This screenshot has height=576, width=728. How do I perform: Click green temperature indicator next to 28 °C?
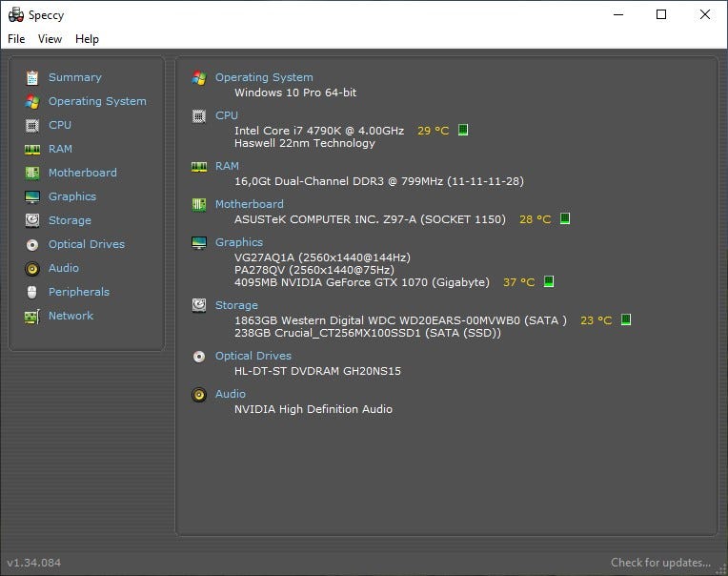point(565,218)
